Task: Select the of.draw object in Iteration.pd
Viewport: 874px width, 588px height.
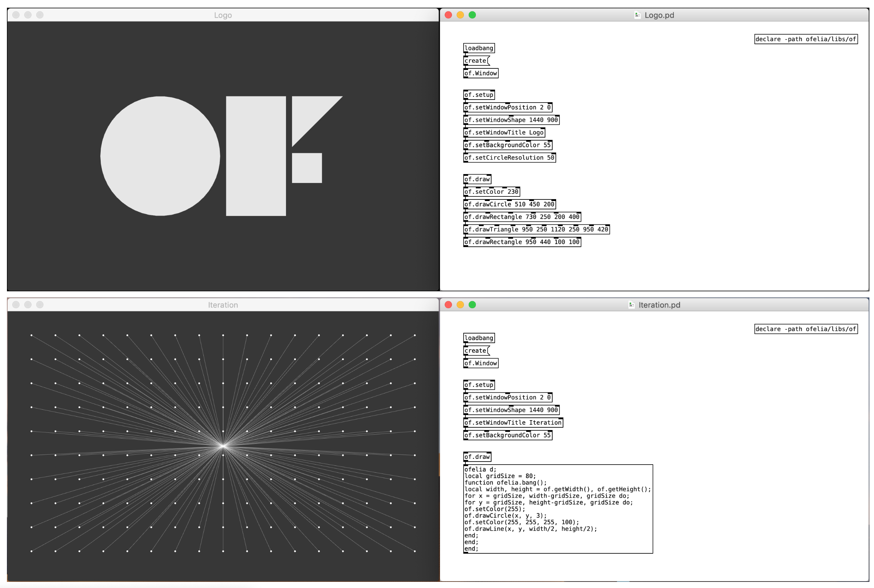Action: pyautogui.click(x=477, y=457)
